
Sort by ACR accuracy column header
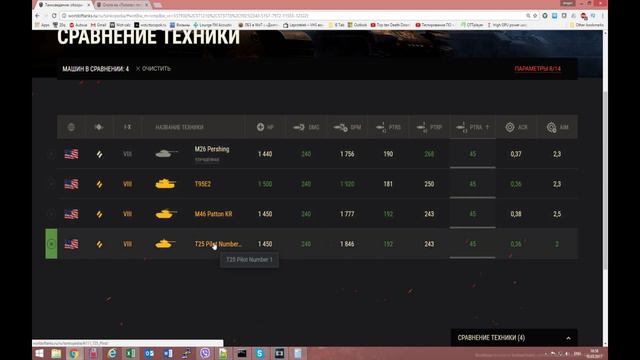516,127
